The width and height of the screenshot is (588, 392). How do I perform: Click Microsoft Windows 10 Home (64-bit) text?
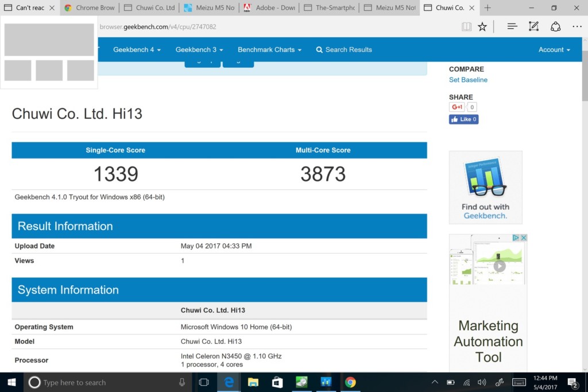236,327
